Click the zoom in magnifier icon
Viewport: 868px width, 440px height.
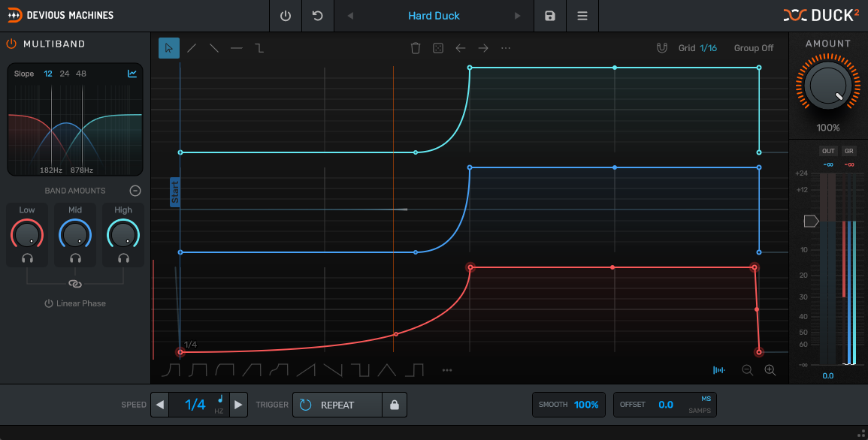tap(770, 369)
